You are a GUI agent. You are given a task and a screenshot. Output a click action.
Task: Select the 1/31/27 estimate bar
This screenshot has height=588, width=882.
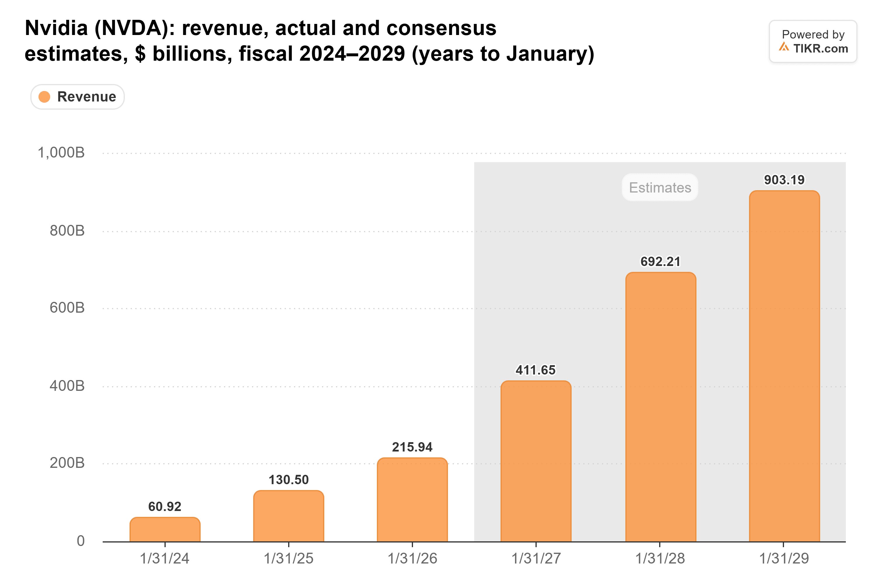pos(536,461)
